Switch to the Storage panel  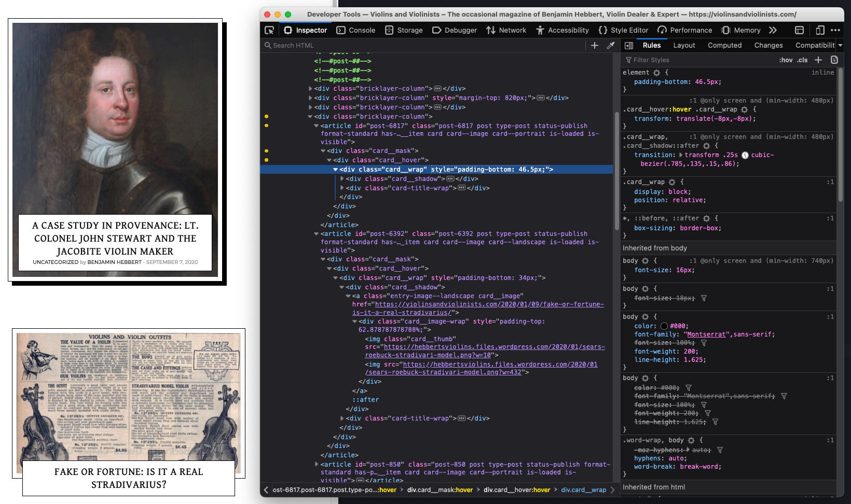404,30
